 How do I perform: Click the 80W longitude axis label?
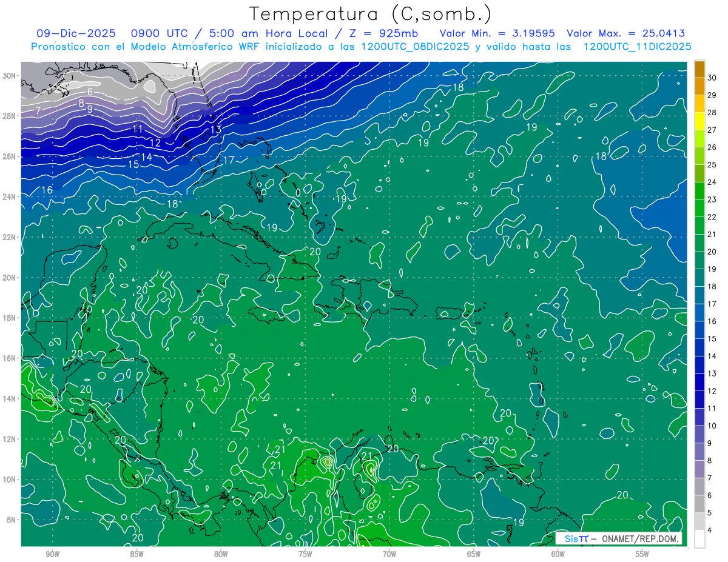pos(221,554)
